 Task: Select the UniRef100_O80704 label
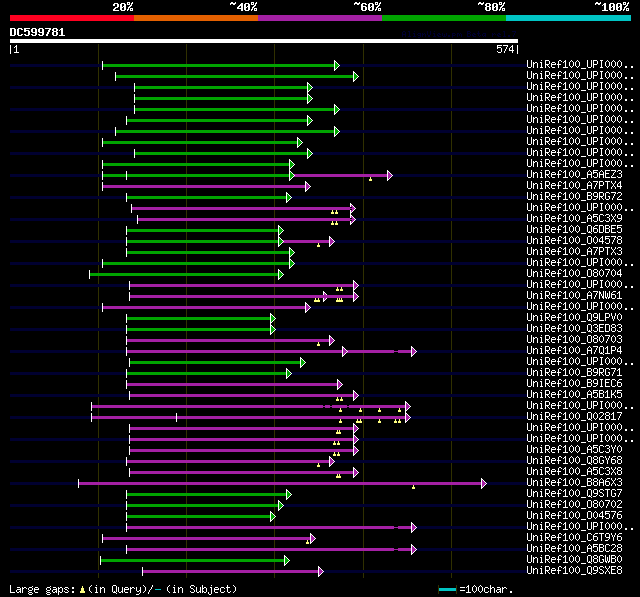(x=574, y=273)
